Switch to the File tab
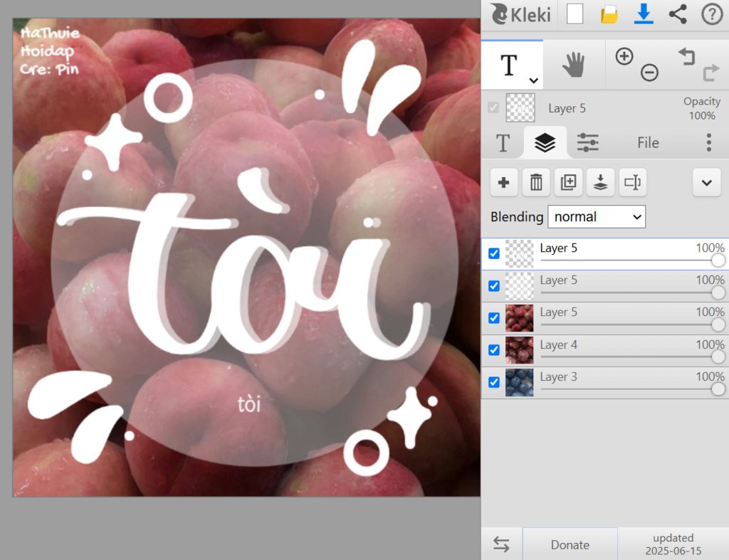729x560 pixels. coord(647,143)
